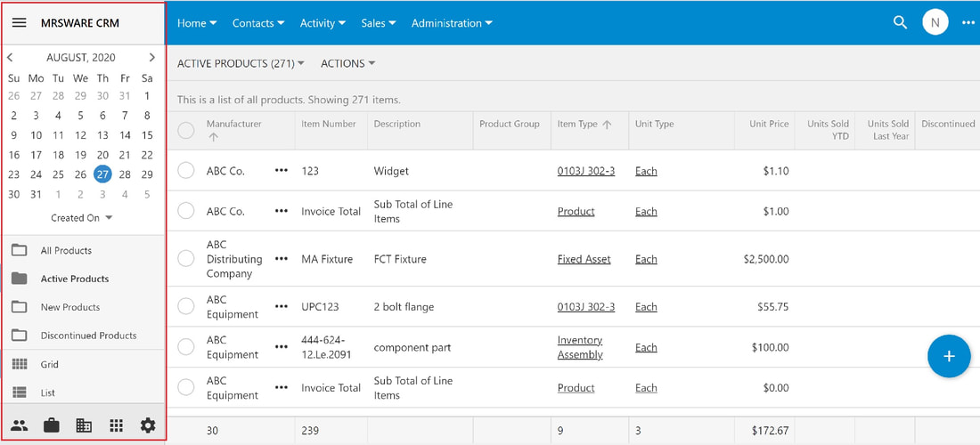980x445 pixels.
Task: Follow the Fixed Asset item type link
Action: coord(584,259)
